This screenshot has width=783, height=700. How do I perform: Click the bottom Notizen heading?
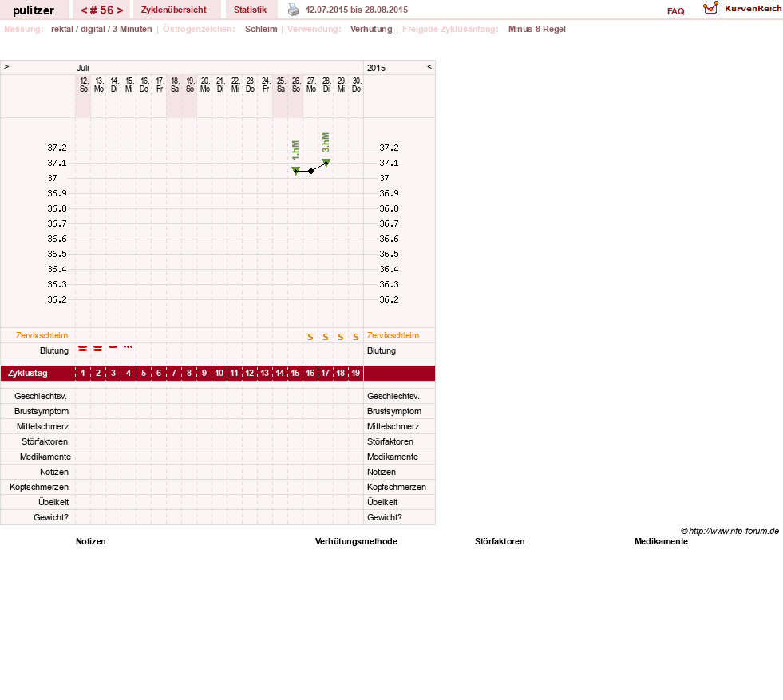[x=91, y=541]
